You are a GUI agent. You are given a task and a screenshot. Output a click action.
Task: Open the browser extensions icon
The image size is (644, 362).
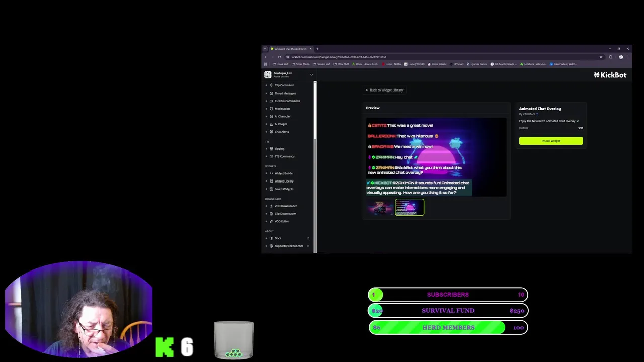click(610, 57)
